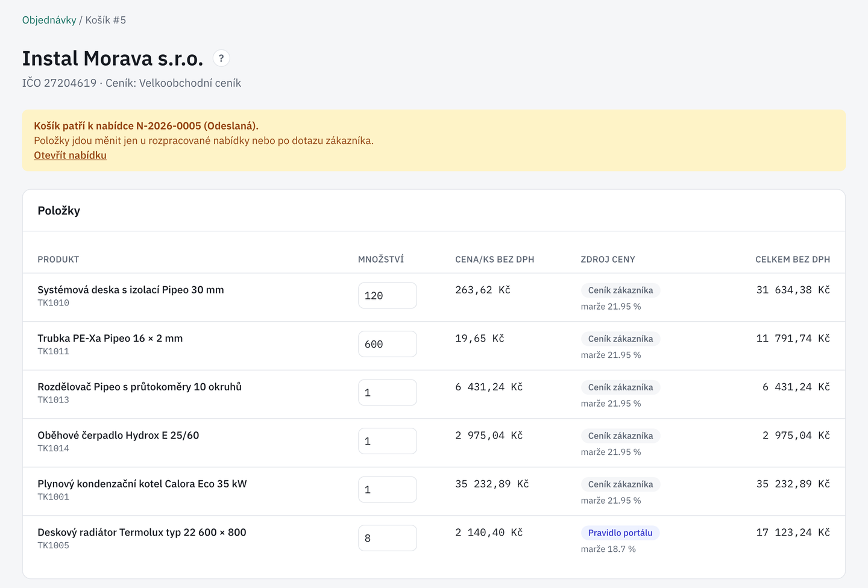This screenshot has width=868, height=588.
Task: Click unit price 35 232,89 Kč
Action: (492, 484)
